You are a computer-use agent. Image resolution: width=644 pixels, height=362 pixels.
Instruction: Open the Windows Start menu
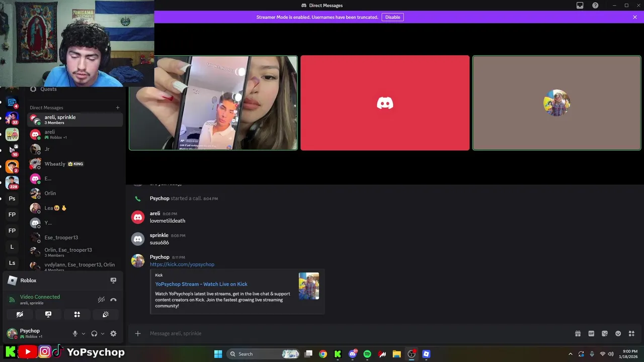(x=218, y=354)
